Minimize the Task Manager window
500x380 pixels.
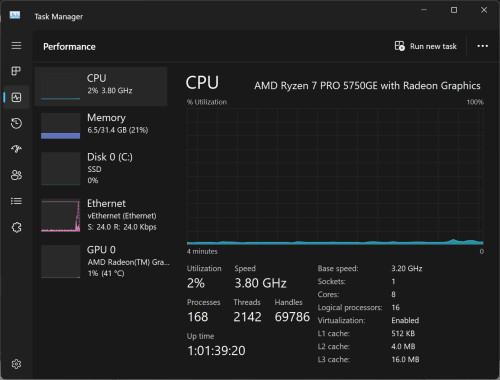[424, 10]
